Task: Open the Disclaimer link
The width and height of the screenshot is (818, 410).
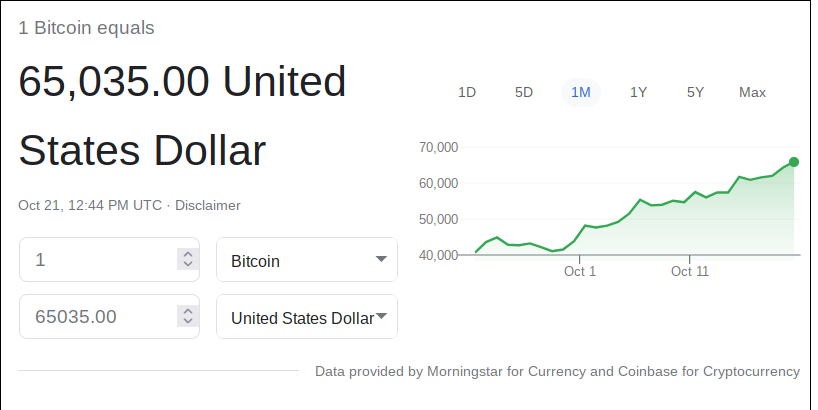Action: tap(208, 206)
